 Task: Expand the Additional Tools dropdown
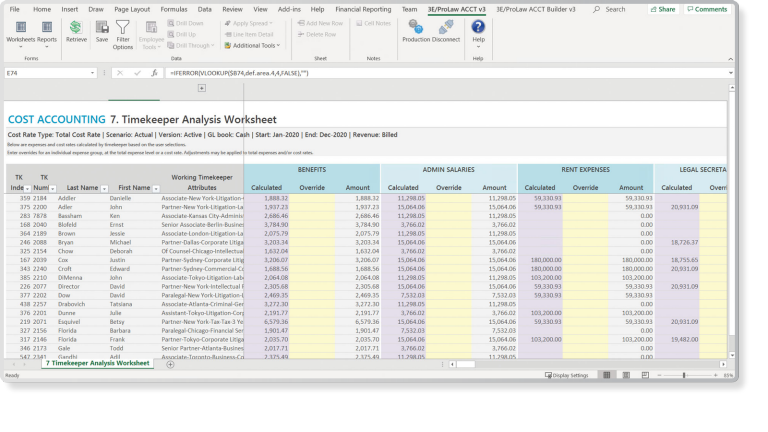(x=254, y=45)
